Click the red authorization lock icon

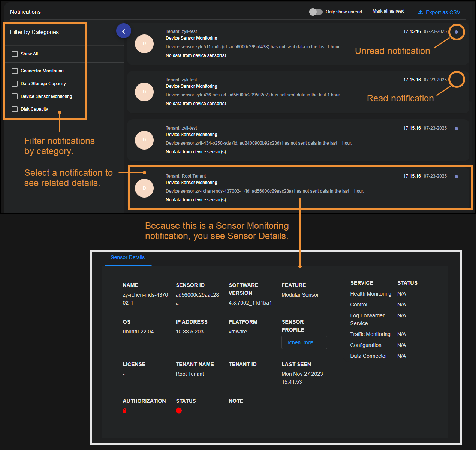click(125, 411)
